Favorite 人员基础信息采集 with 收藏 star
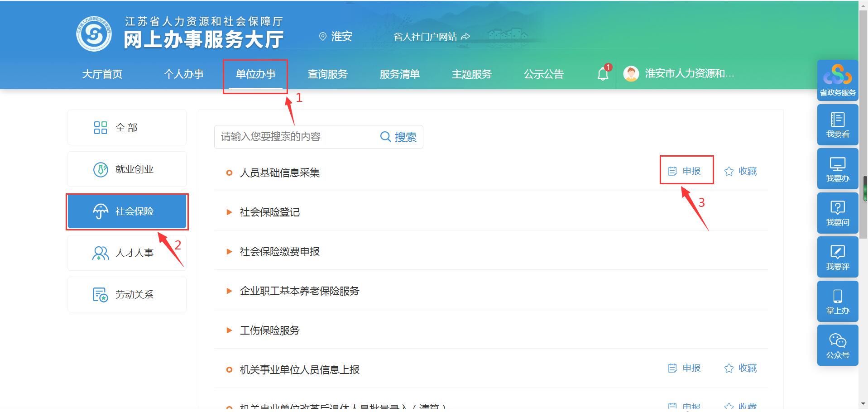 tap(741, 171)
